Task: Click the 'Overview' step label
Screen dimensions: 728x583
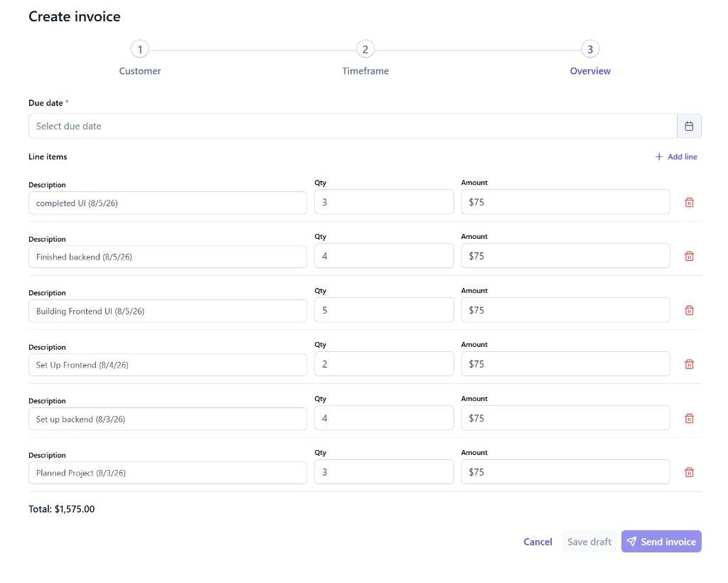Action: click(x=590, y=71)
